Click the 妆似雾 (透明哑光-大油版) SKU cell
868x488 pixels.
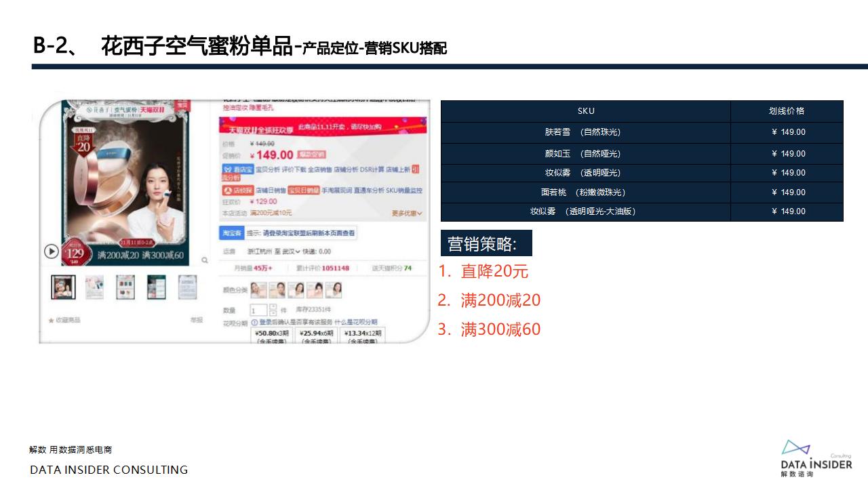[586, 211]
